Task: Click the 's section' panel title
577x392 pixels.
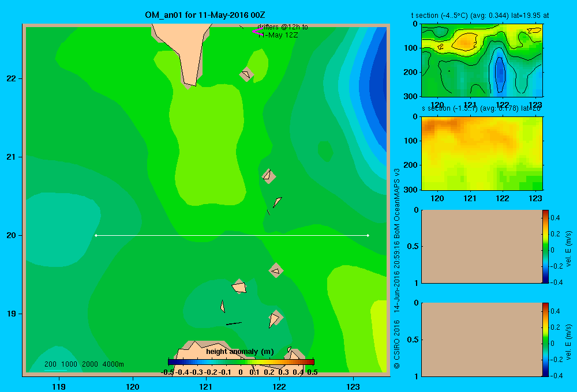Action: click(x=481, y=108)
